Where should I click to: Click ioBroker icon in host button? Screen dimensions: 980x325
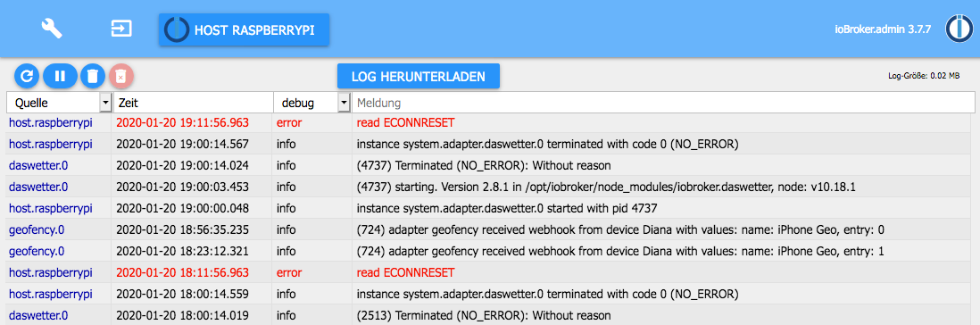176,29
